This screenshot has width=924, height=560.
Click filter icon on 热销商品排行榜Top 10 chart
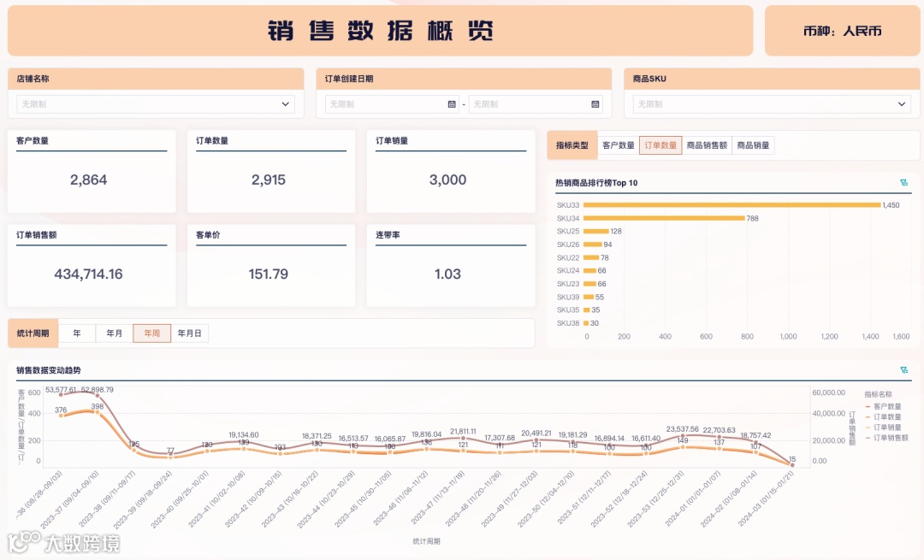904,183
